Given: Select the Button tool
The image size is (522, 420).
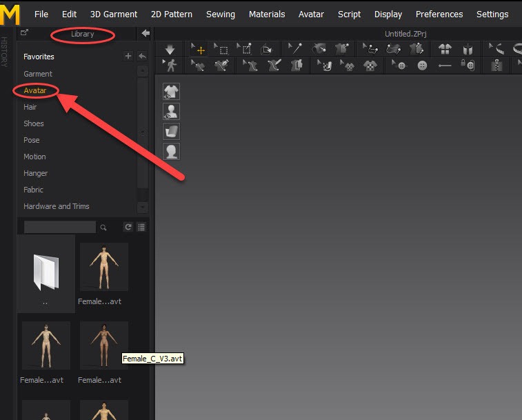Looking at the screenshot, I should [422, 66].
